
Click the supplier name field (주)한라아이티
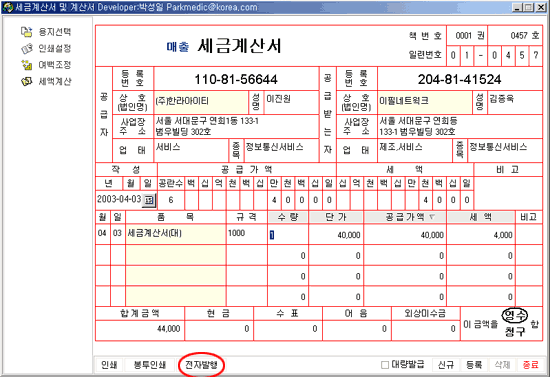point(201,102)
